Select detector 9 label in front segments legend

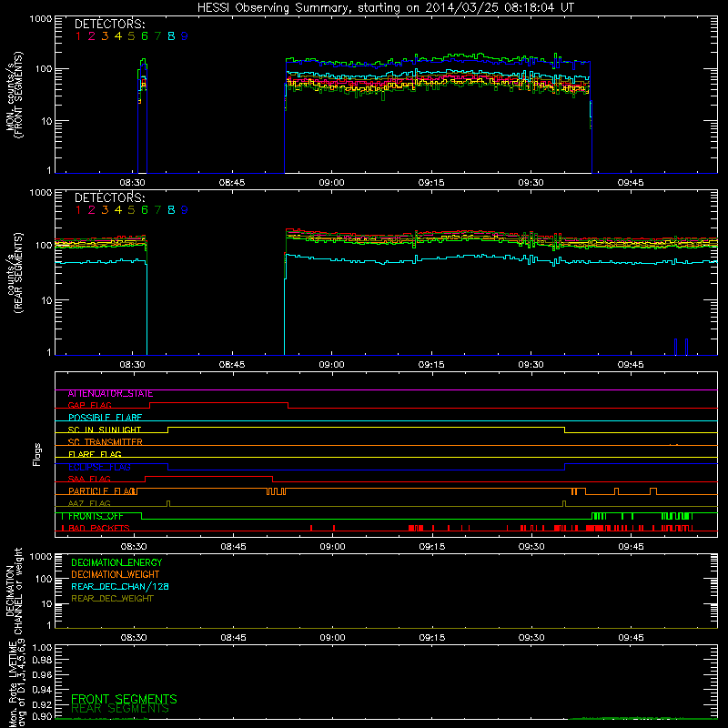pos(185,36)
